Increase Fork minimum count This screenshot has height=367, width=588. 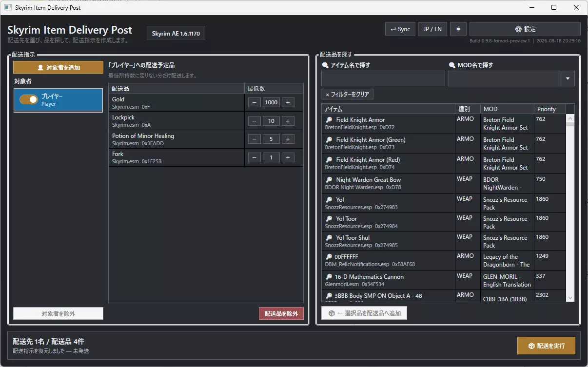288,157
